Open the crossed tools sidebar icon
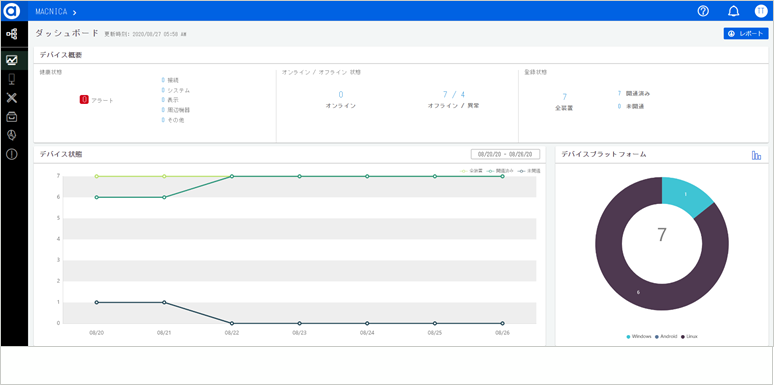Image resolution: width=774 pixels, height=385 pixels. click(x=12, y=98)
